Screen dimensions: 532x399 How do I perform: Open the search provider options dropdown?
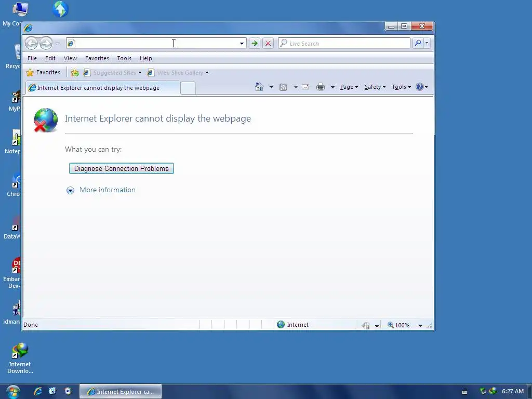(x=427, y=43)
